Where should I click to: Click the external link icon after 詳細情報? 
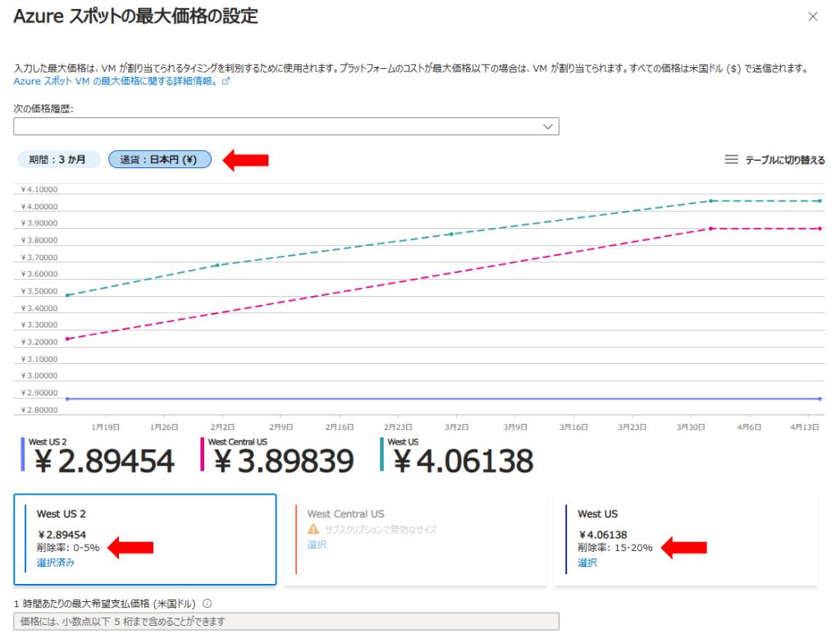226,81
